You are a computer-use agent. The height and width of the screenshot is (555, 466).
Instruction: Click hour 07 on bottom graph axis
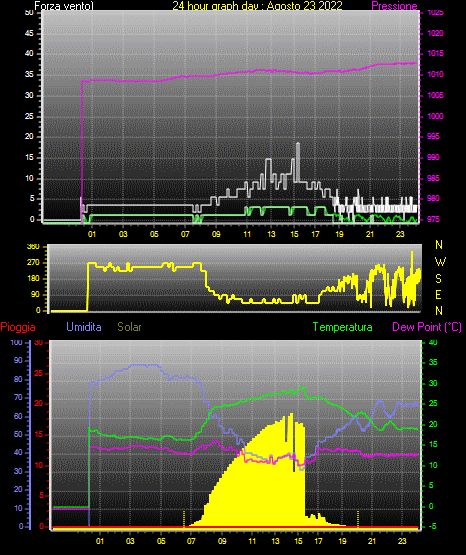(191, 541)
